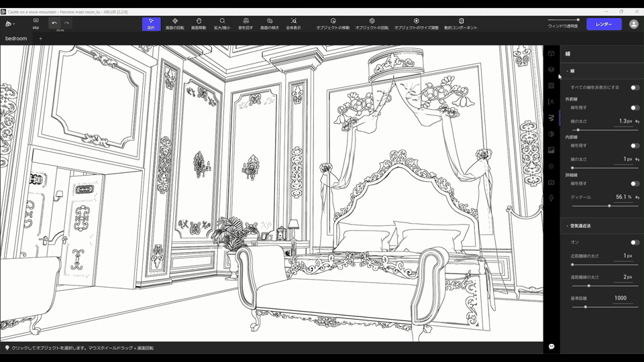Open the layers stack panel in sidebar

(551, 69)
